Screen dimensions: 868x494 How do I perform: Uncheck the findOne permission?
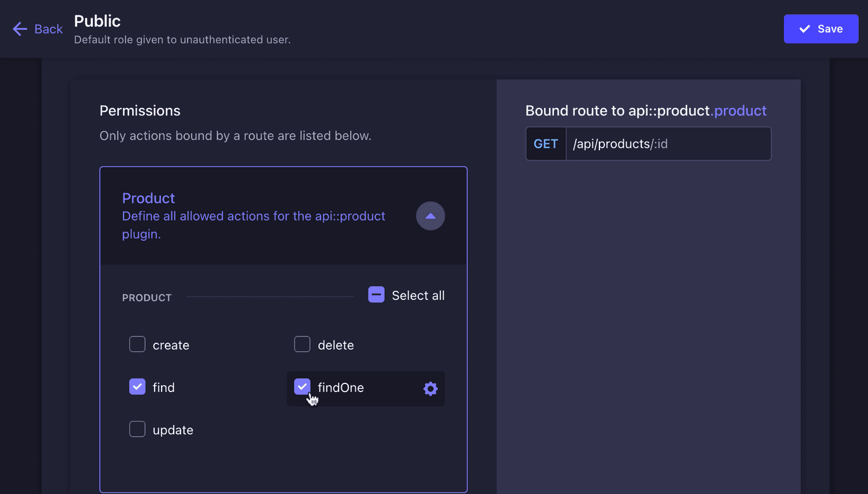[302, 387]
